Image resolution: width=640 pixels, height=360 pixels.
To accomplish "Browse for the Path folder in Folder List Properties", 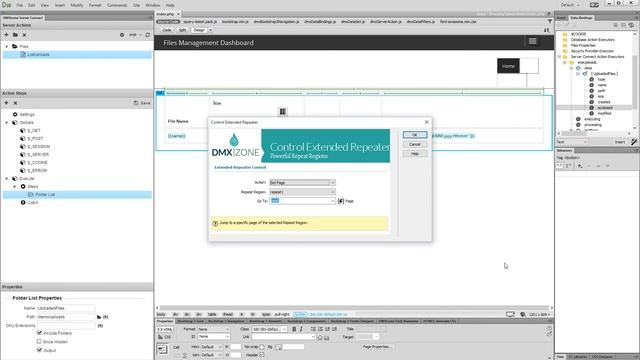I will 99,317.
